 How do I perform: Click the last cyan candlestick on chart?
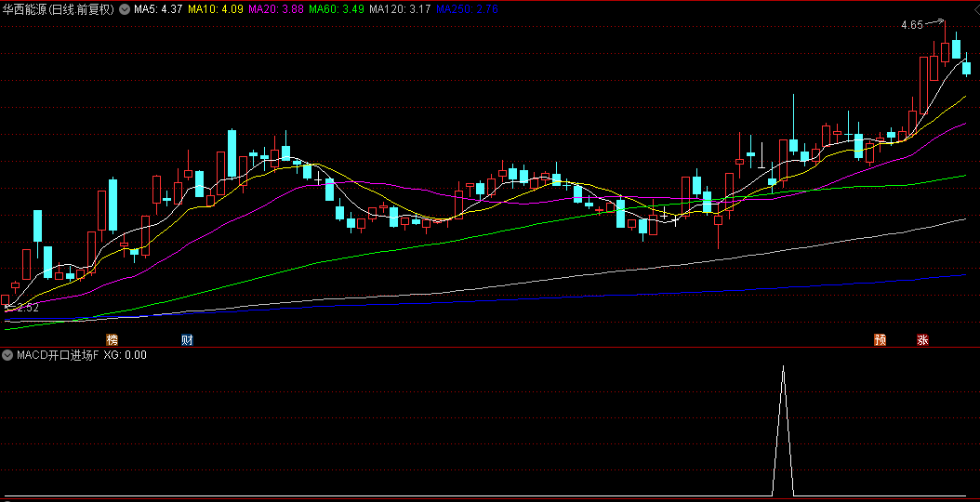966,68
